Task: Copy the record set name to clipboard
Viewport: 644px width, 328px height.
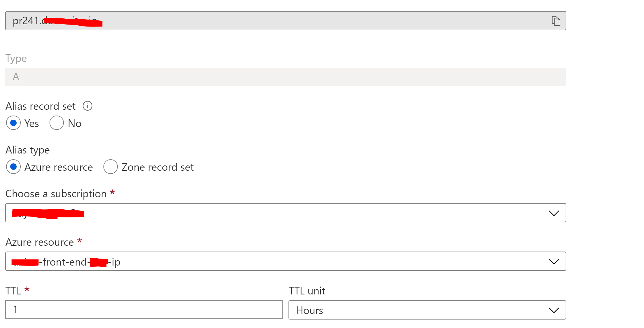Action: [x=556, y=21]
